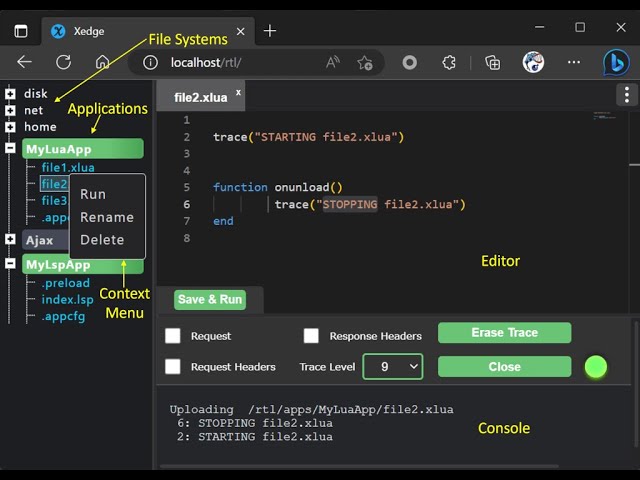Open index.lsp in the tree

pos(67,300)
